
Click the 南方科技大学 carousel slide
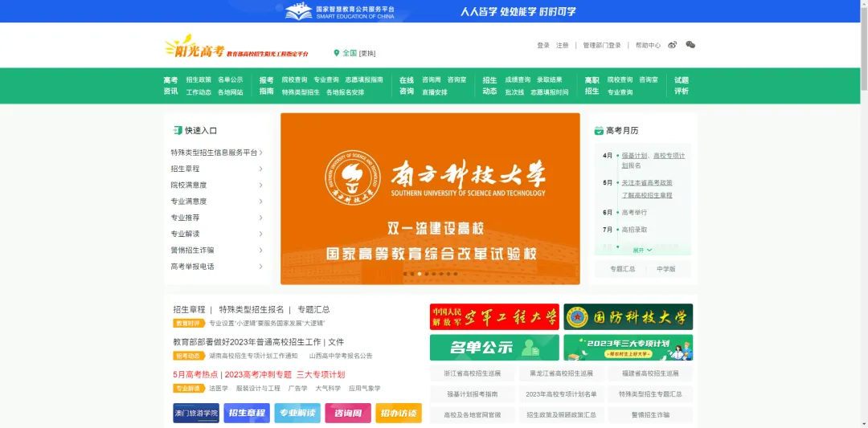click(430, 199)
